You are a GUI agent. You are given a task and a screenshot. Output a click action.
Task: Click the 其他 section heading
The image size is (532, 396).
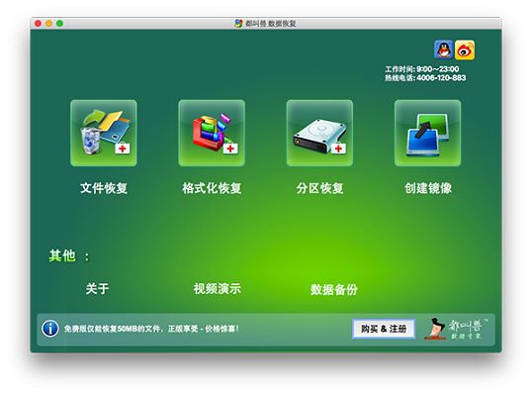pos(69,255)
